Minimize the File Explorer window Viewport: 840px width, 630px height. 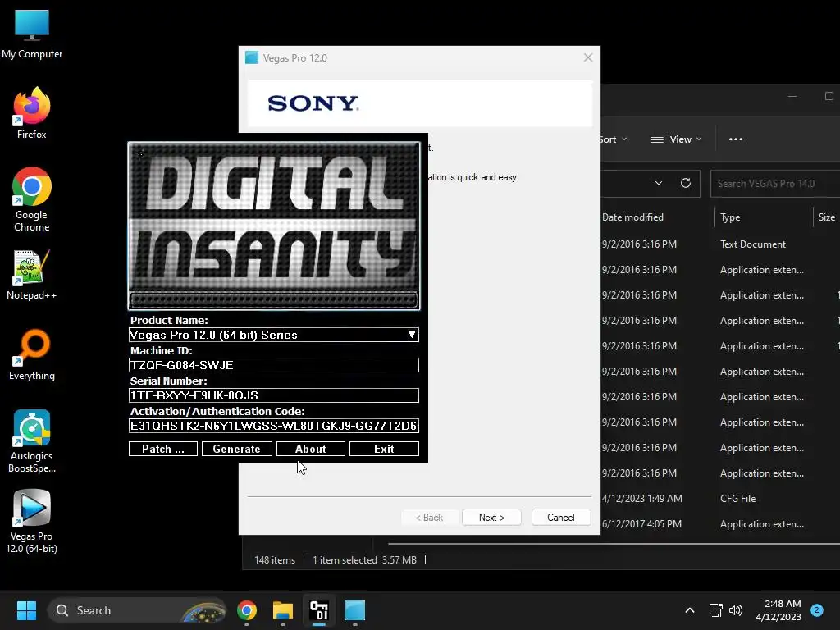pos(792,97)
